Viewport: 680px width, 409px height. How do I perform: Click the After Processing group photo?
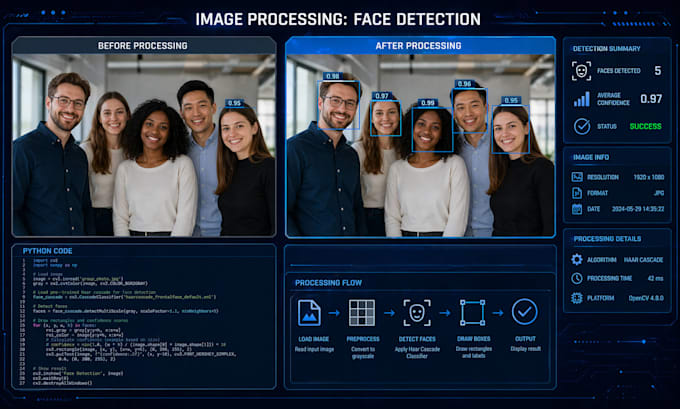pos(420,146)
